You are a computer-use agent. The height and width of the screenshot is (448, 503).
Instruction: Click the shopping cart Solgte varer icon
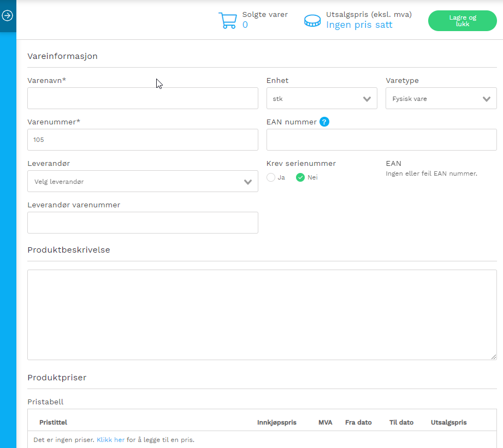point(227,21)
